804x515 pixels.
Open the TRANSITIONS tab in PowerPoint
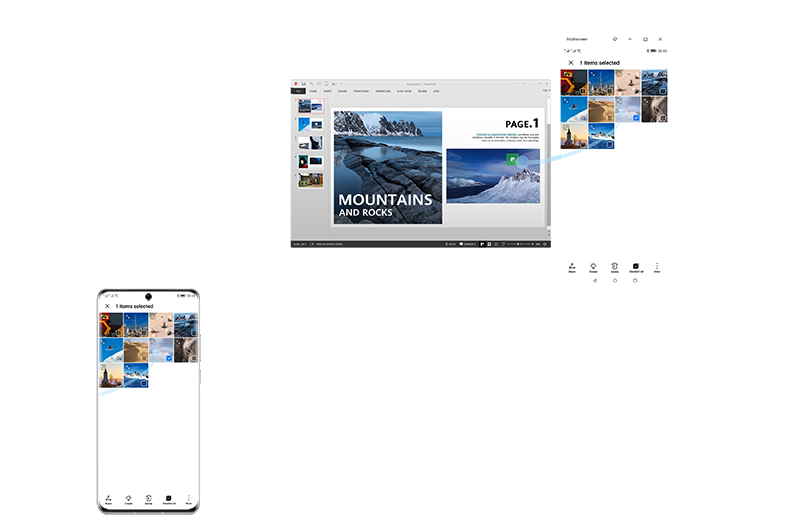click(x=363, y=90)
